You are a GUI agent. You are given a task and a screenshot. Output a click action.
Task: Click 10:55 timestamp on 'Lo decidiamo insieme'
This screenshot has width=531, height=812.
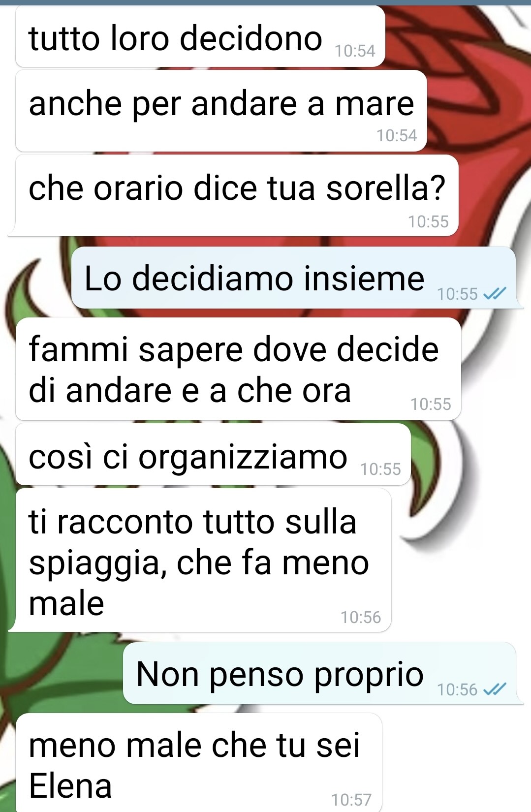point(458,294)
